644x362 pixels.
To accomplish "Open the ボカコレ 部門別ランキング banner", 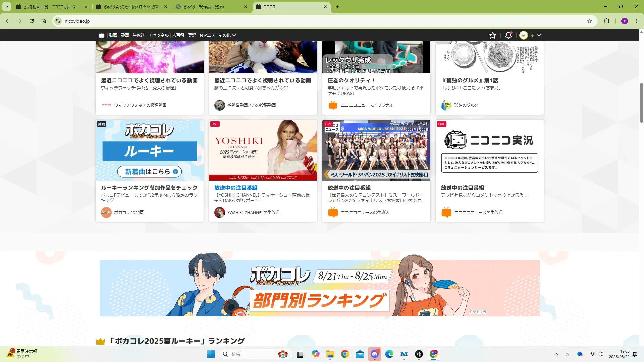I will pos(319,288).
